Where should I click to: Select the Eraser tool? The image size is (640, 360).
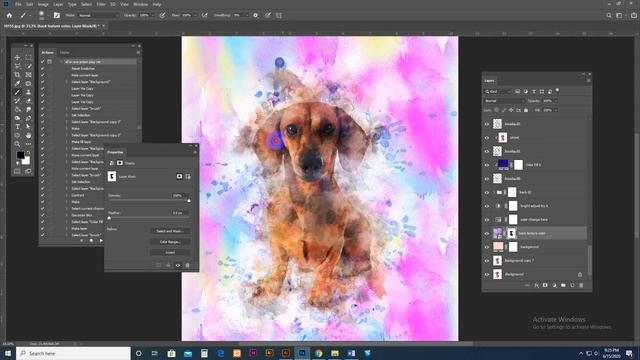point(28,101)
